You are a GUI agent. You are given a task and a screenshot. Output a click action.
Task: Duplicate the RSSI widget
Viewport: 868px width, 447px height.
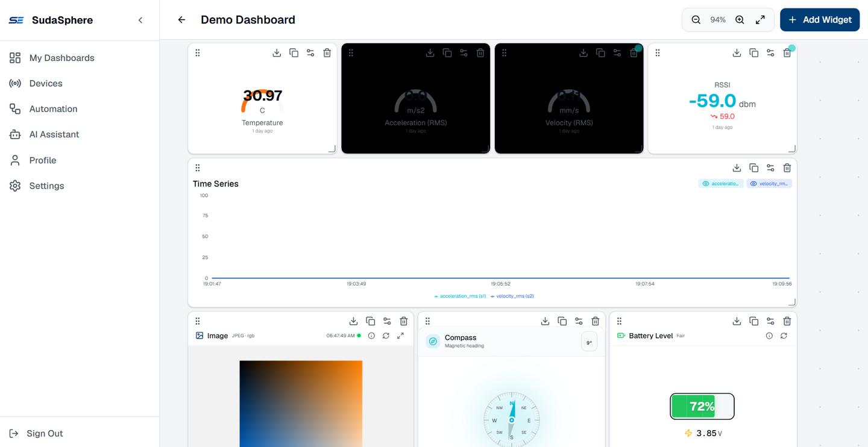(x=753, y=53)
